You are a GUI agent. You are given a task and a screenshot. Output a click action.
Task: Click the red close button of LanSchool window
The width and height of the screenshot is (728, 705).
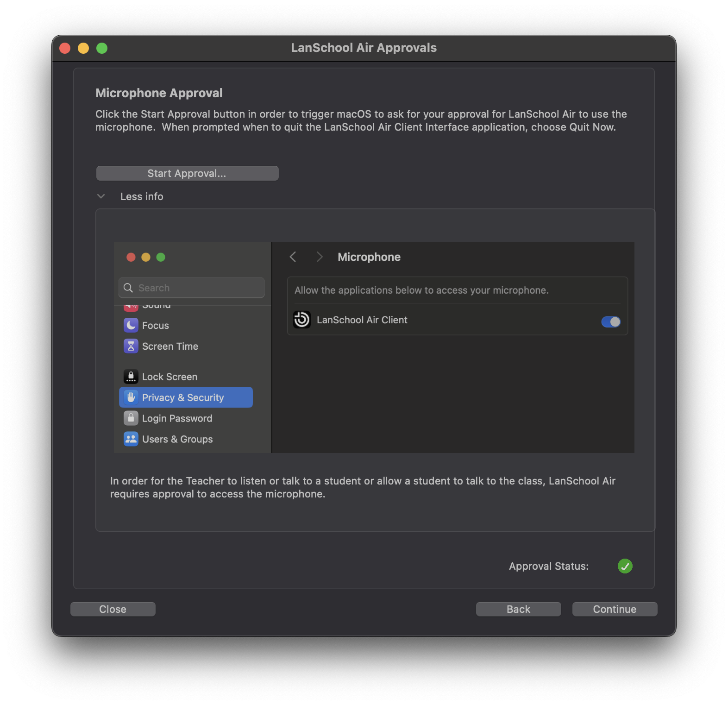click(65, 48)
